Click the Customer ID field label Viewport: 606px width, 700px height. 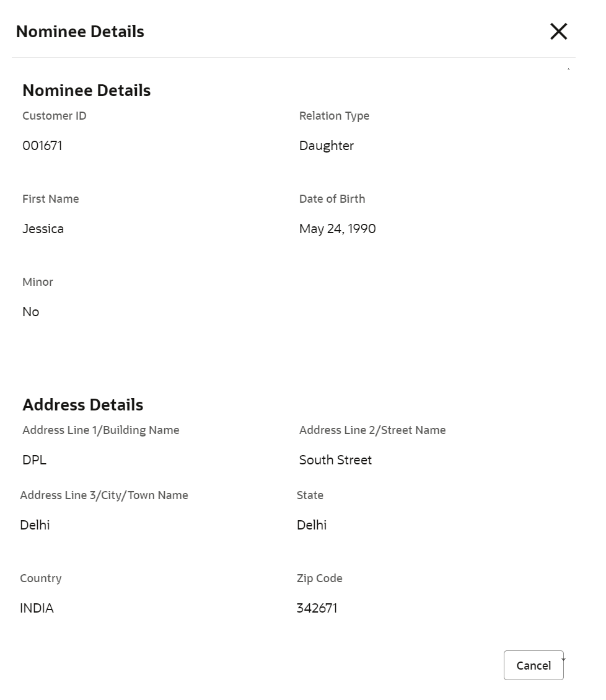point(54,116)
